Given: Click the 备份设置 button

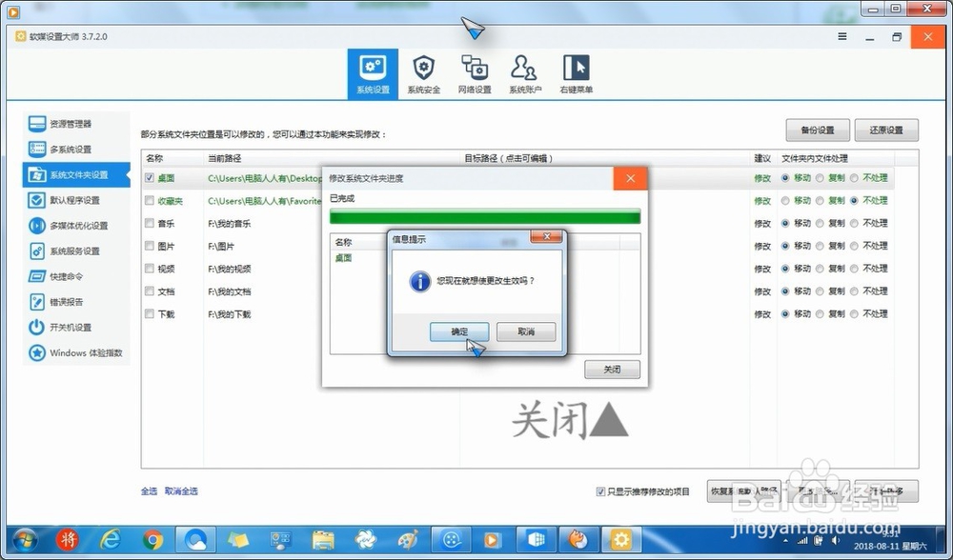Looking at the screenshot, I should pyautogui.click(x=818, y=130).
